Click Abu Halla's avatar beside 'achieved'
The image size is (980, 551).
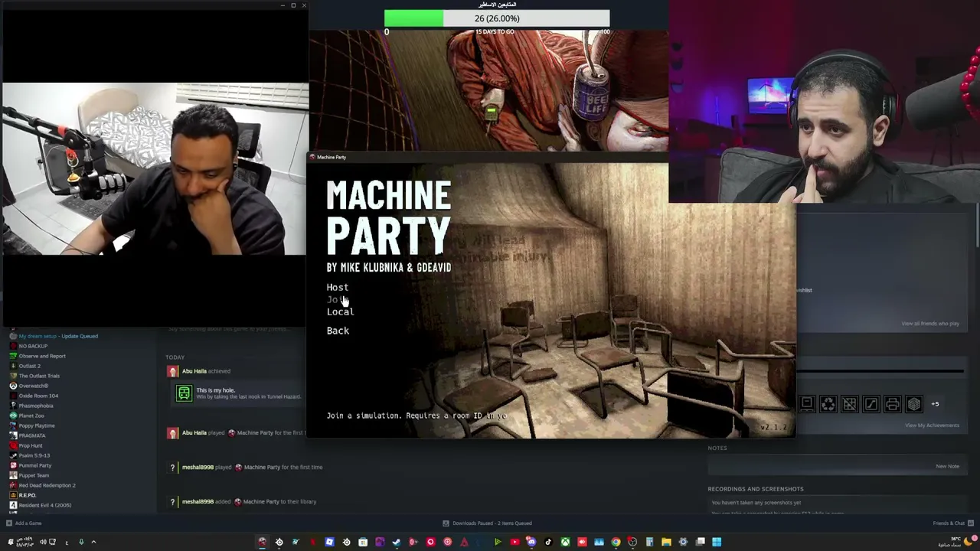(x=172, y=371)
